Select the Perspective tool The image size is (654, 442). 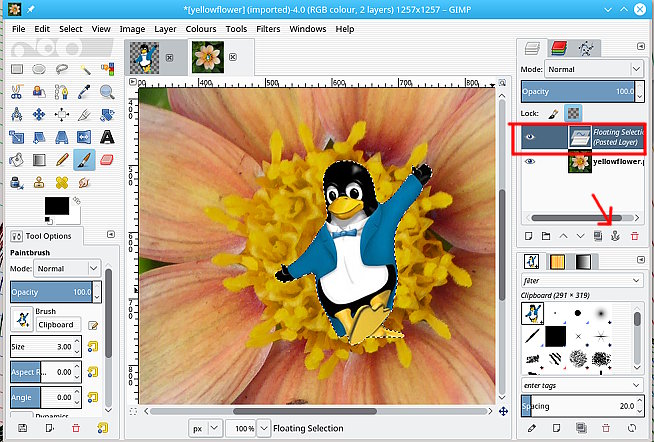tap(62, 137)
